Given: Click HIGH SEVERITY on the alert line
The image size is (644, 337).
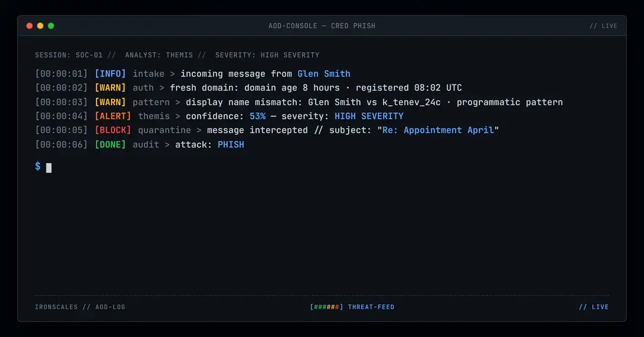Looking at the screenshot, I should (369, 116).
